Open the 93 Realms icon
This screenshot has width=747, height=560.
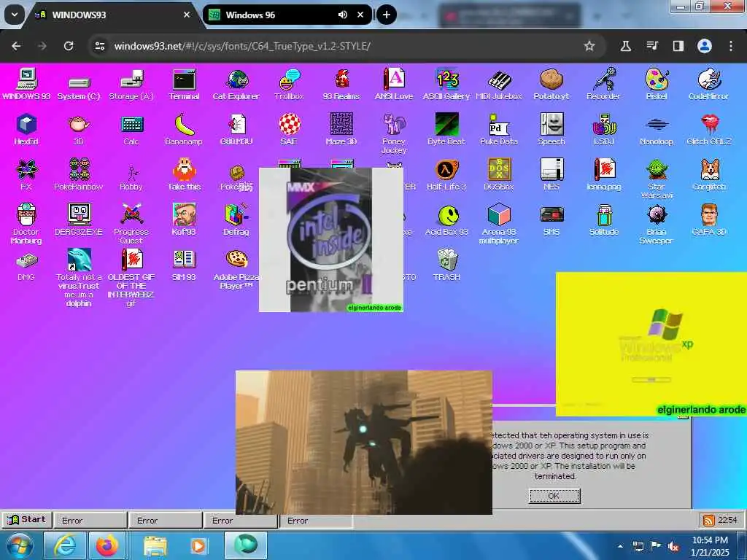pyautogui.click(x=341, y=85)
